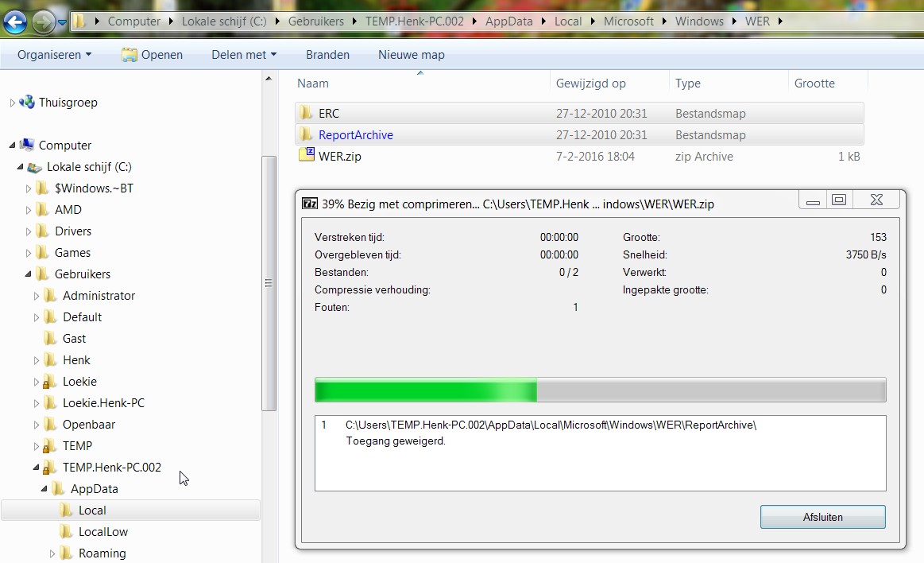Screen dimensions: 924x563
Task: Open the Delen met dropdown menu
Action: point(244,55)
